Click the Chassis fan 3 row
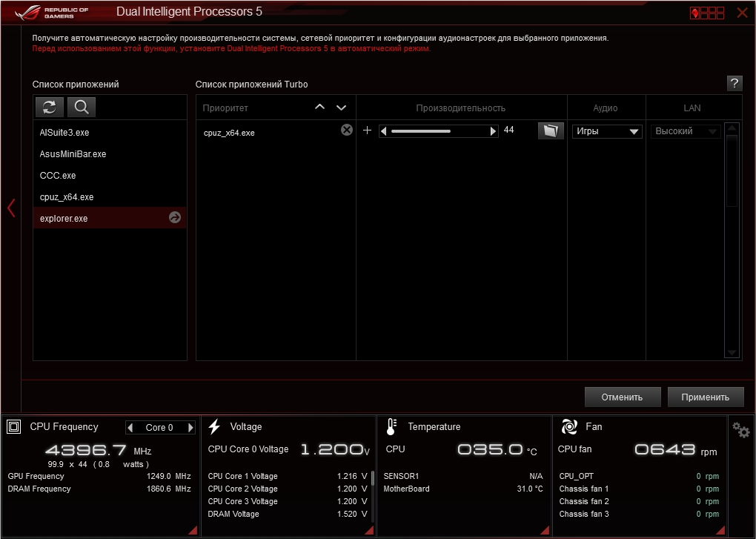This screenshot has height=539, width=756. tap(639, 514)
